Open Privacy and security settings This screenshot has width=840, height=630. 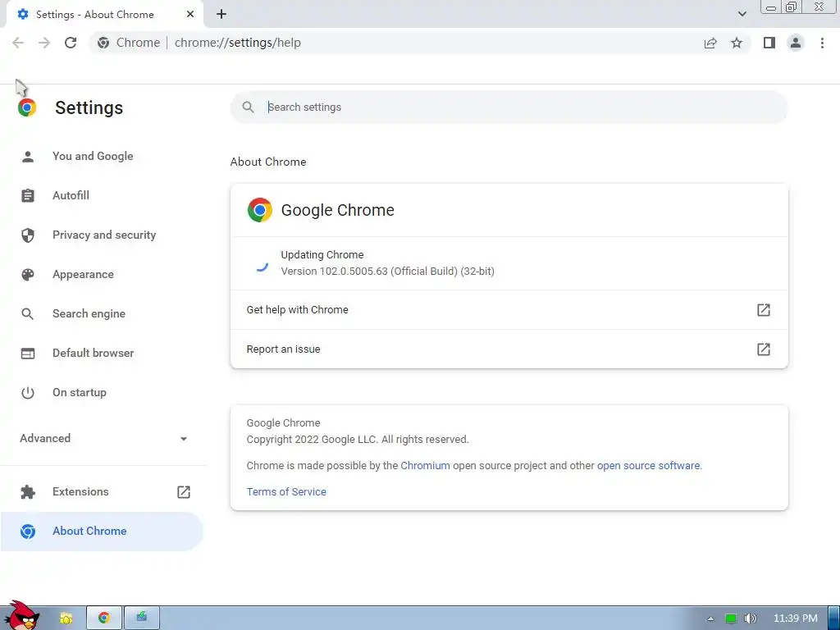102,235
